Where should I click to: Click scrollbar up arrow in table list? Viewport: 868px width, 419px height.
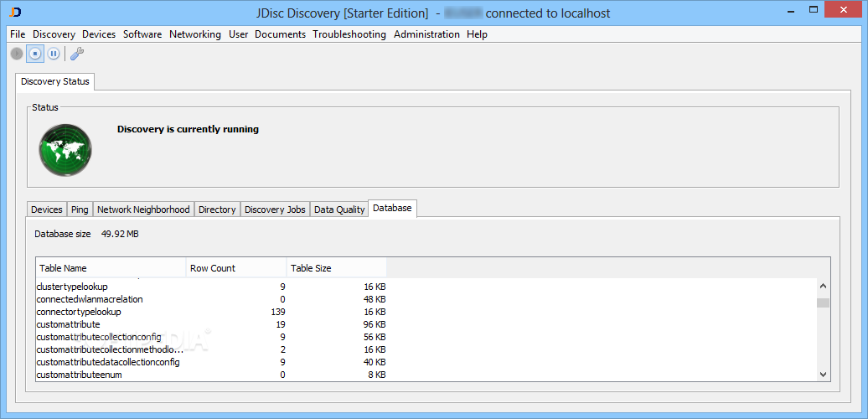[x=823, y=286]
